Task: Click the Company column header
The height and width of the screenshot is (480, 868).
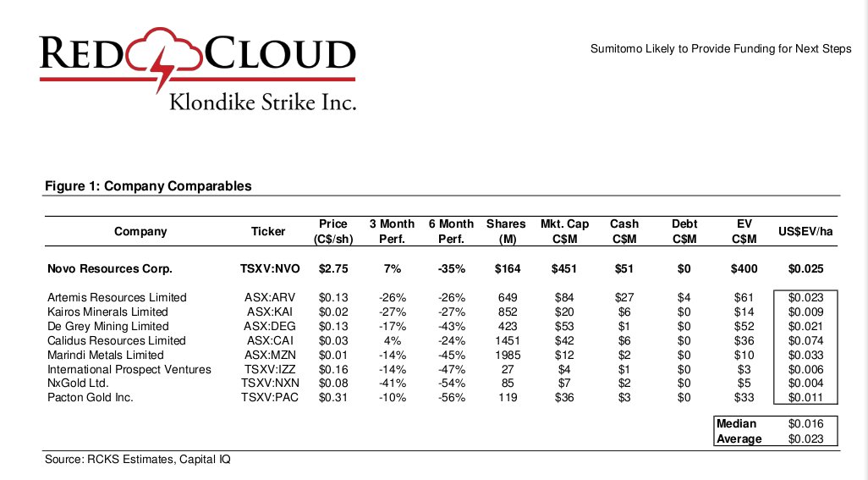Action: tap(140, 231)
